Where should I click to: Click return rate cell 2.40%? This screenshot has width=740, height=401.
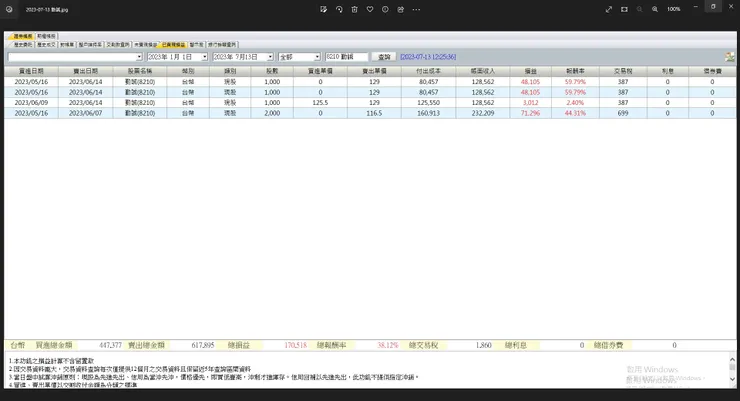[575, 102]
